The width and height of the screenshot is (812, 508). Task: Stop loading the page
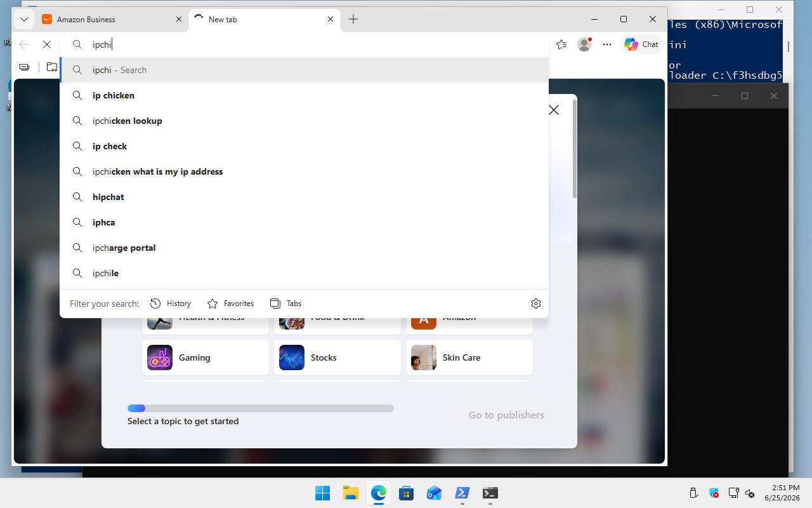click(x=47, y=44)
